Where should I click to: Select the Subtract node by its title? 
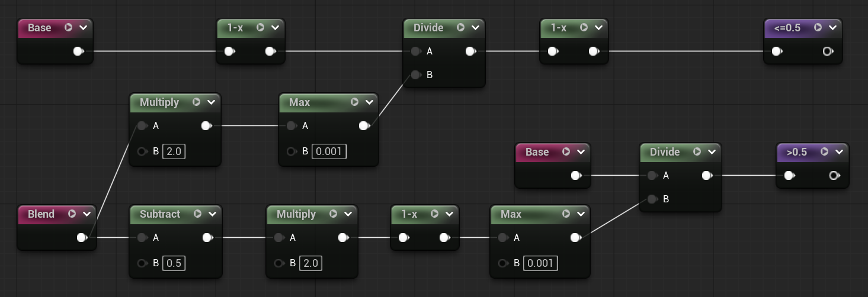pos(160,214)
